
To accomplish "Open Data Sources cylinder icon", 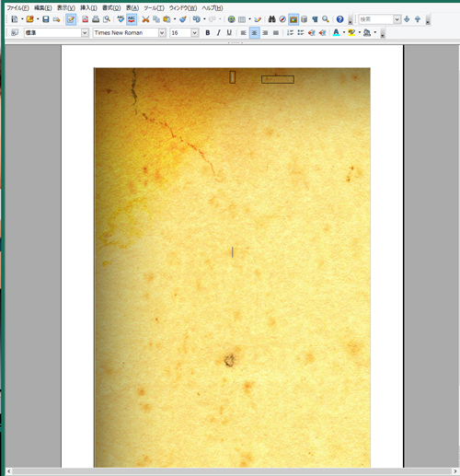I will (x=304, y=19).
